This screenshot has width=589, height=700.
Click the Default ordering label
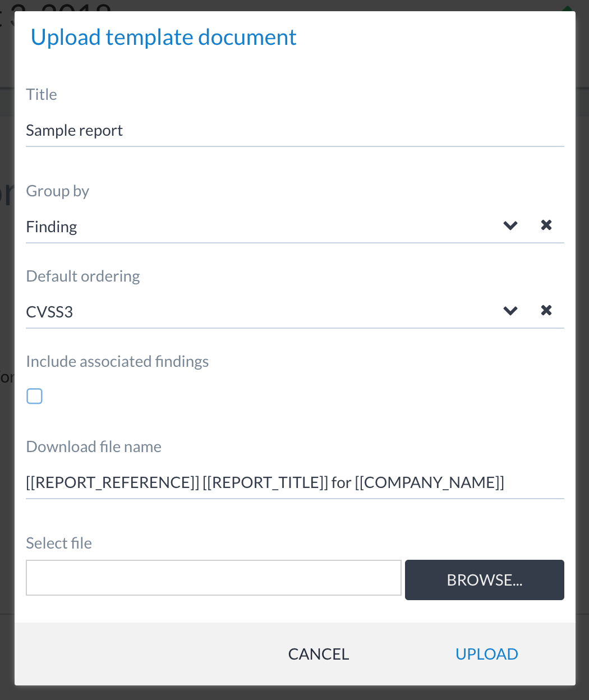[83, 277]
